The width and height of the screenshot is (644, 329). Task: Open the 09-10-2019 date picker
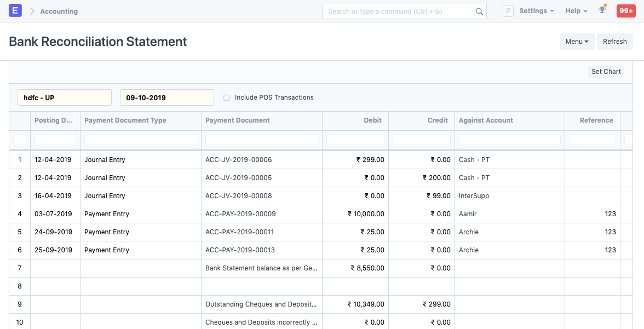(166, 97)
